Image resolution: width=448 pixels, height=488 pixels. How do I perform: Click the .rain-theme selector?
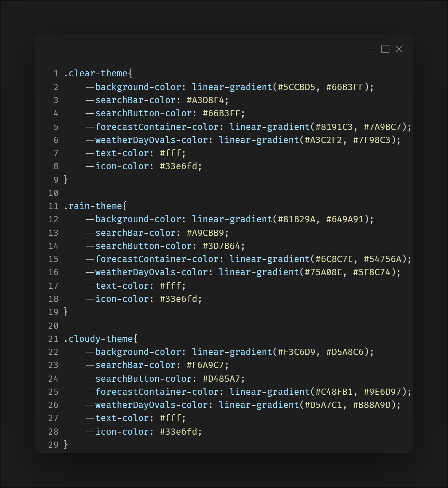(93, 206)
